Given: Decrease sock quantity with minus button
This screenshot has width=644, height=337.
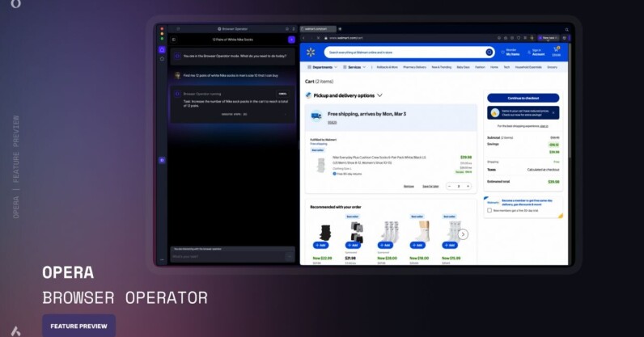Looking at the screenshot, I should (449, 186).
